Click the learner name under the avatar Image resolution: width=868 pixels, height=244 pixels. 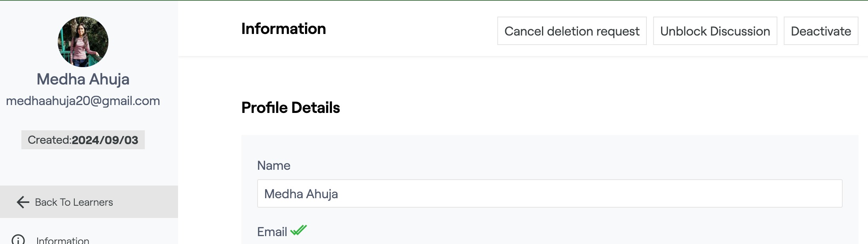(83, 79)
